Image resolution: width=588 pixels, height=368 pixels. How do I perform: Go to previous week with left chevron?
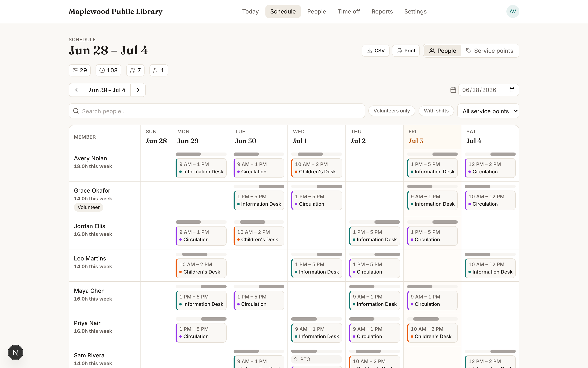[x=77, y=90]
